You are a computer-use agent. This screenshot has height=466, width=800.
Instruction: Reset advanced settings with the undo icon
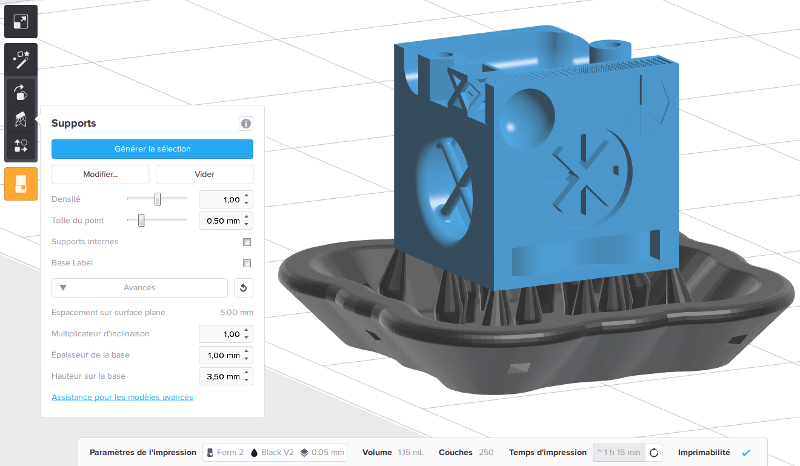(243, 288)
